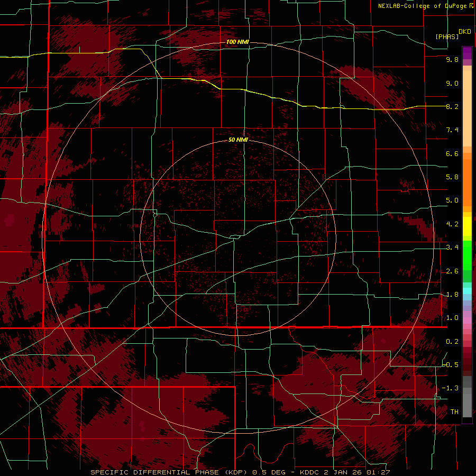
Task: Click the 1.8 legend value
Action: [x=452, y=295]
